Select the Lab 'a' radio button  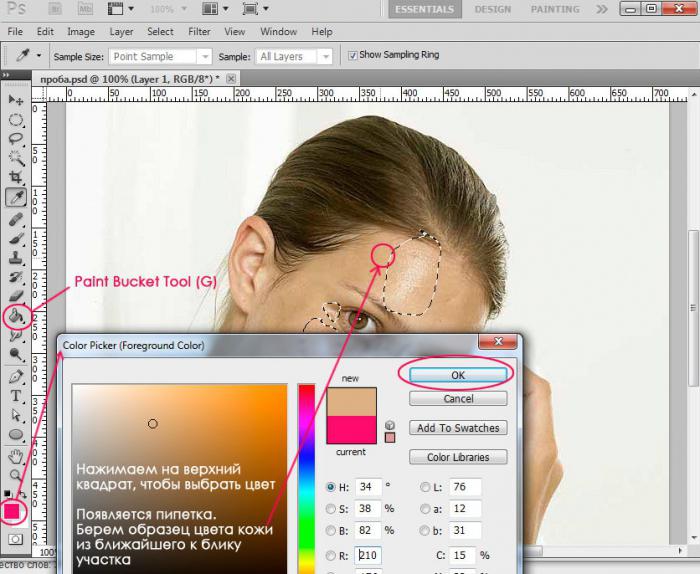pos(425,509)
